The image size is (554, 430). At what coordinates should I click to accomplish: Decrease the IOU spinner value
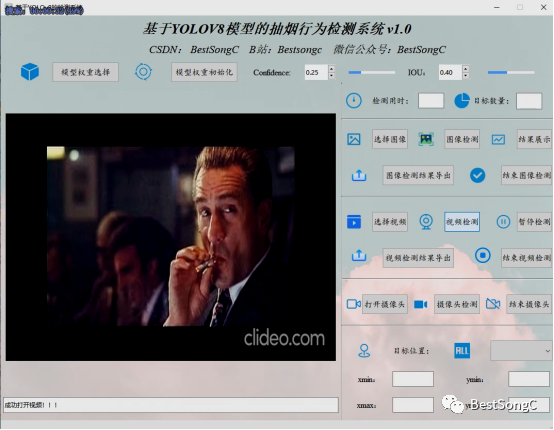(466, 76)
